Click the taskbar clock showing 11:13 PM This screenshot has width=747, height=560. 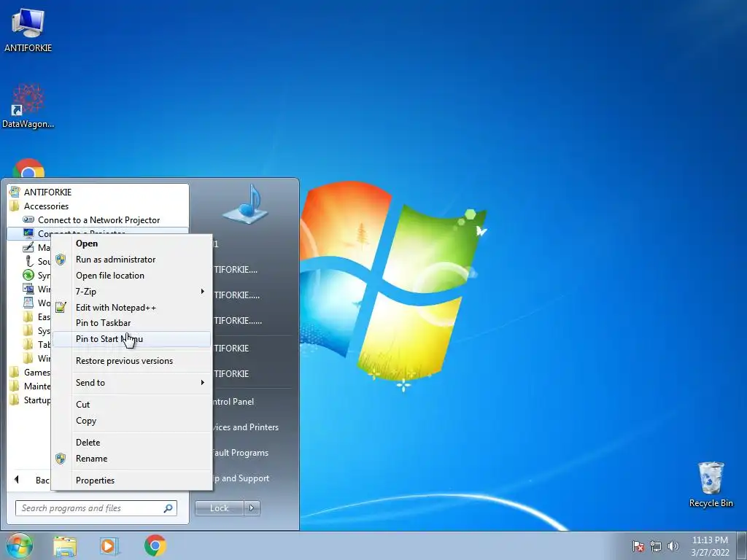[710, 546]
